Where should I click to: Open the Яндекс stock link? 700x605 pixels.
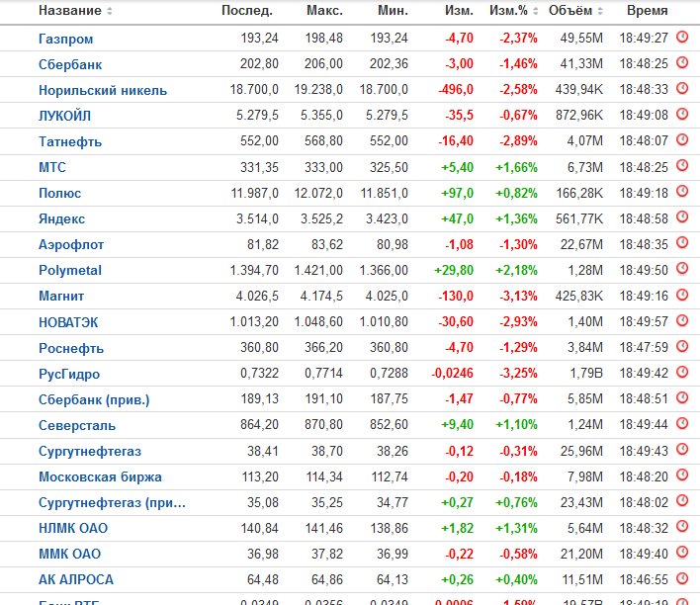[x=61, y=218]
